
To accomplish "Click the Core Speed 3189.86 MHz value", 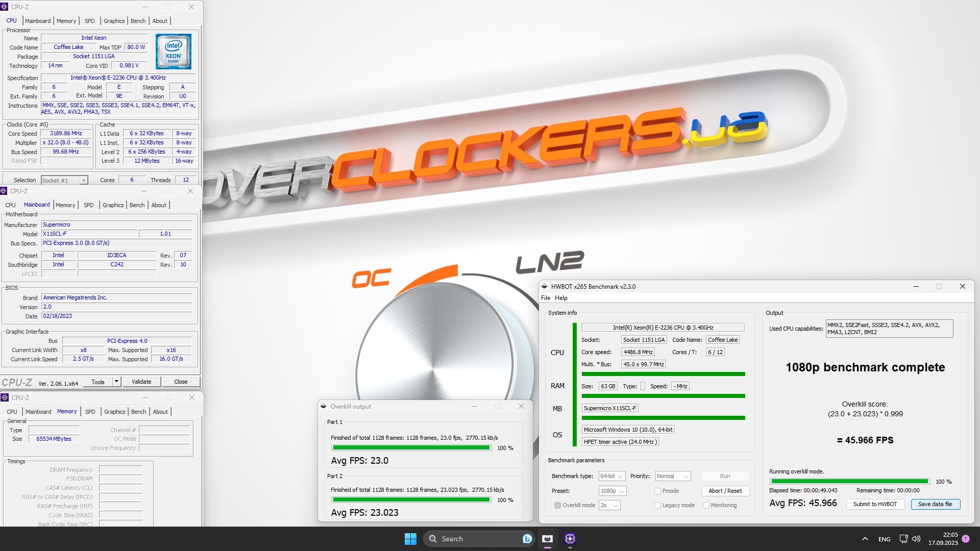I will (x=66, y=133).
